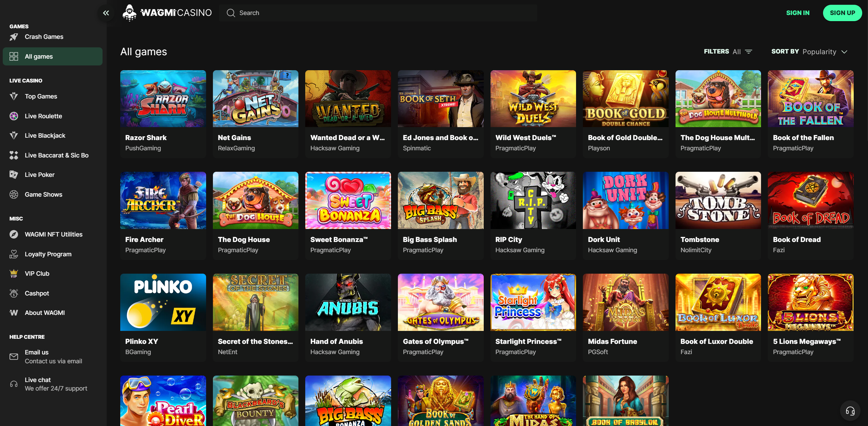Viewport: 868px width, 426px height.
Task: Click in the Search input field
Action: (x=378, y=13)
